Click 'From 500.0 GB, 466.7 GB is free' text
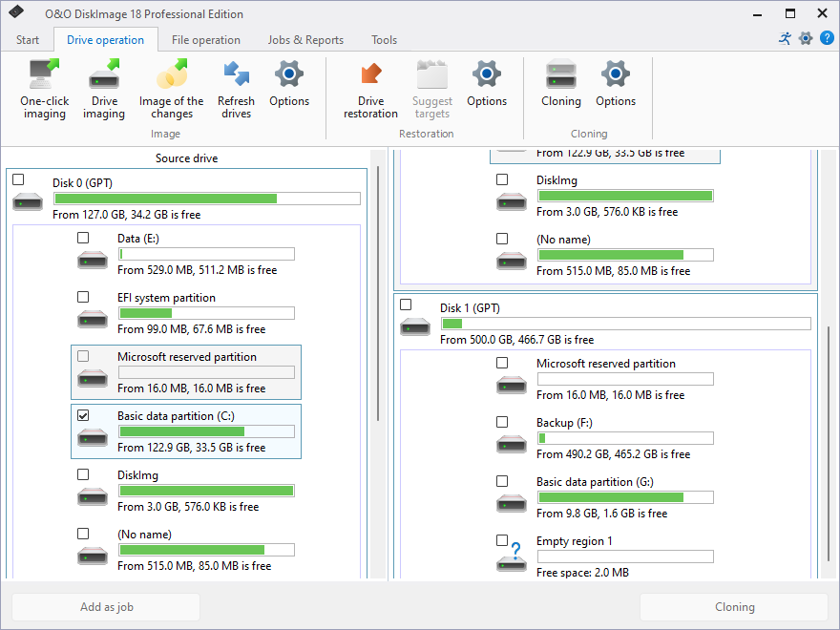 coord(516,340)
